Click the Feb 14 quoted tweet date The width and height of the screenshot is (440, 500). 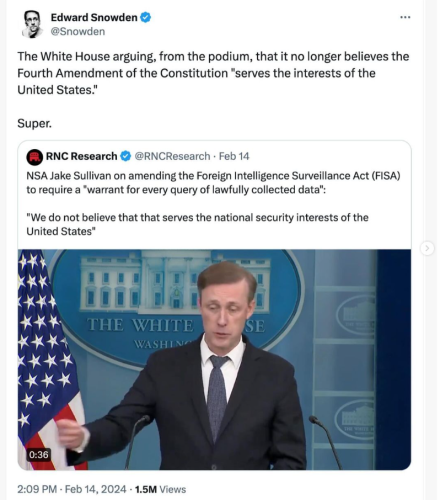pyautogui.click(x=234, y=156)
